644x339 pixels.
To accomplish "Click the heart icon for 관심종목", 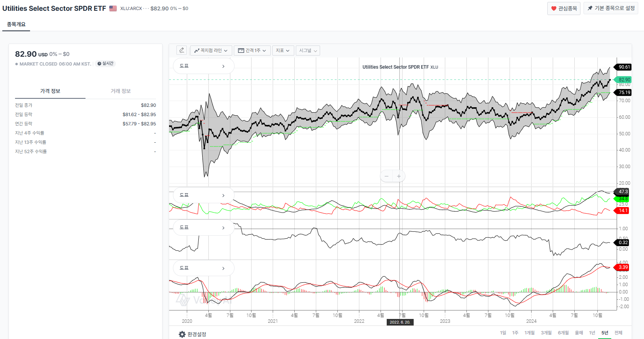I will pyautogui.click(x=554, y=8).
